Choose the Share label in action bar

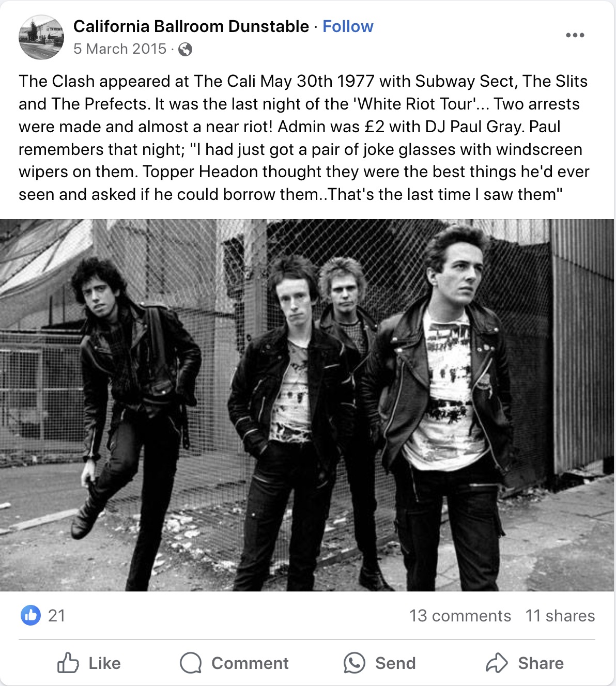pos(541,663)
